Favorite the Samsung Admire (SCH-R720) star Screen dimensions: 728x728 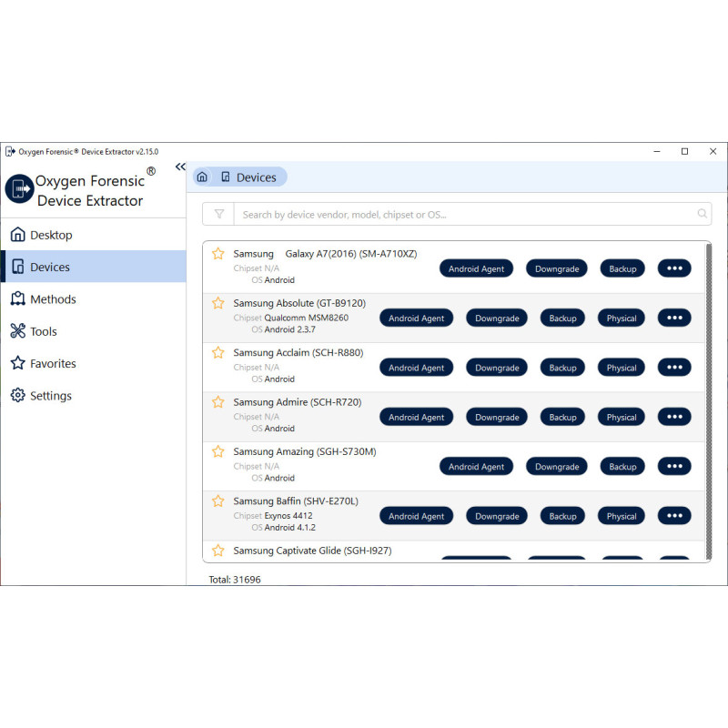(217, 402)
